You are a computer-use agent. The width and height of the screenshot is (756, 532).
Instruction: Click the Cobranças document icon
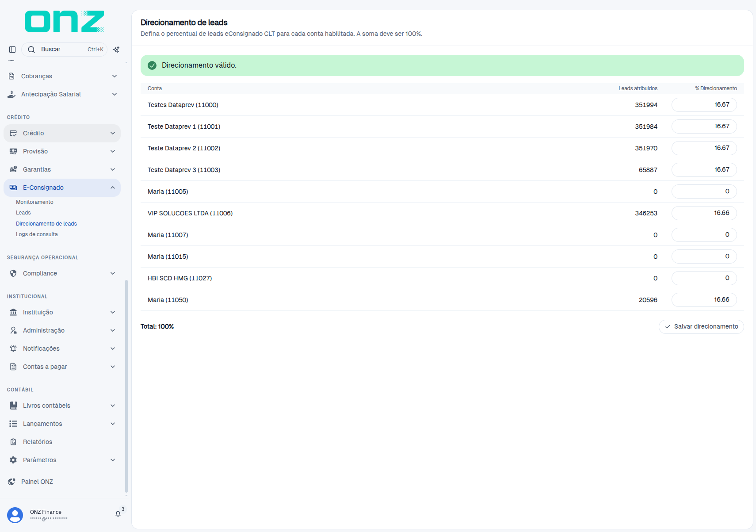11,76
